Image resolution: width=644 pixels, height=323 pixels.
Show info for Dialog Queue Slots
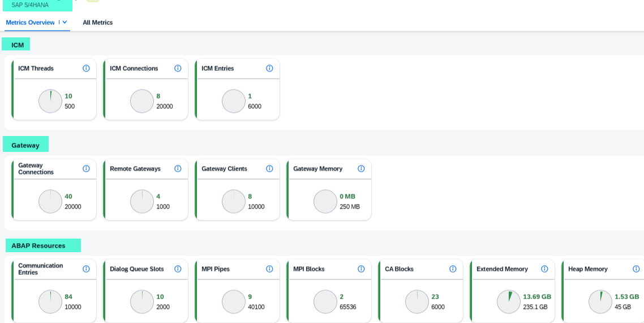coord(178,269)
